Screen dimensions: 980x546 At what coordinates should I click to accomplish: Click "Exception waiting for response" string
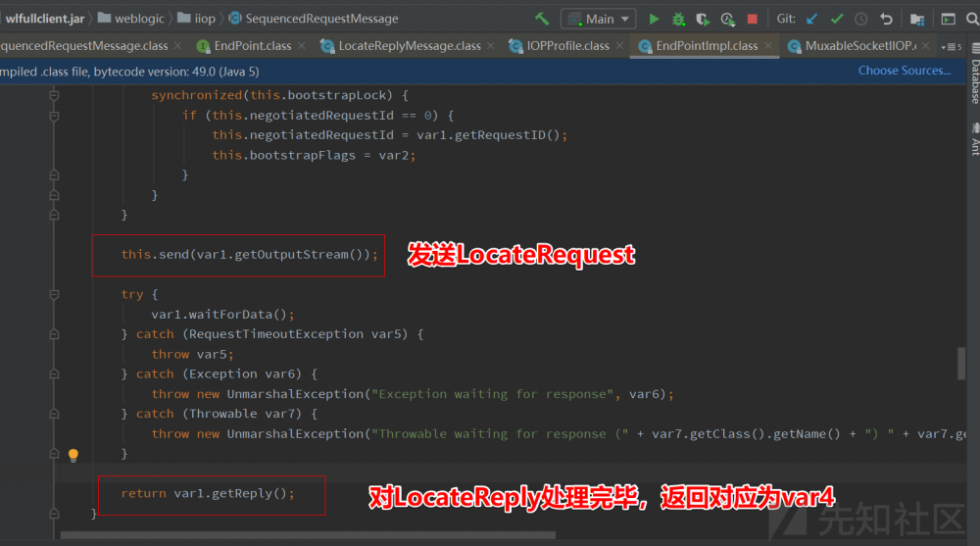[x=493, y=394]
